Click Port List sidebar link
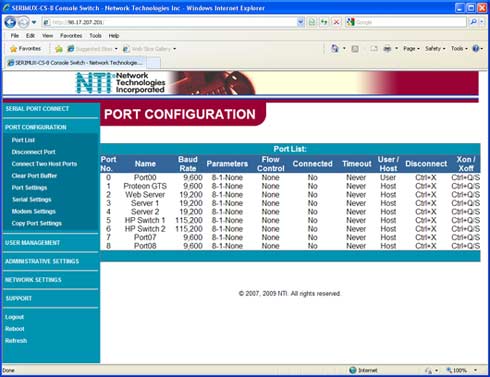Viewport: 490px width, 377px height. point(23,140)
